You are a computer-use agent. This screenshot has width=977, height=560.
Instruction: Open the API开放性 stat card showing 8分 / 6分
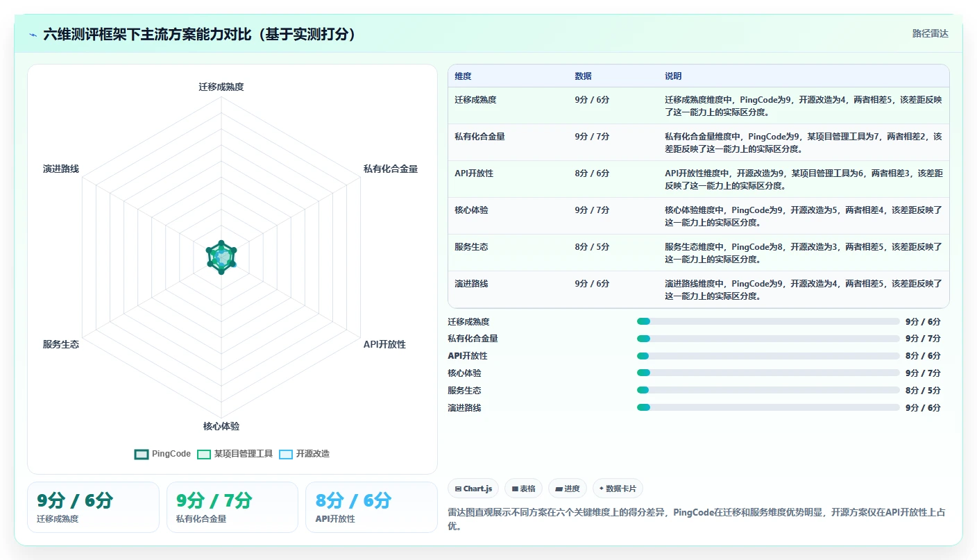pyautogui.click(x=371, y=507)
